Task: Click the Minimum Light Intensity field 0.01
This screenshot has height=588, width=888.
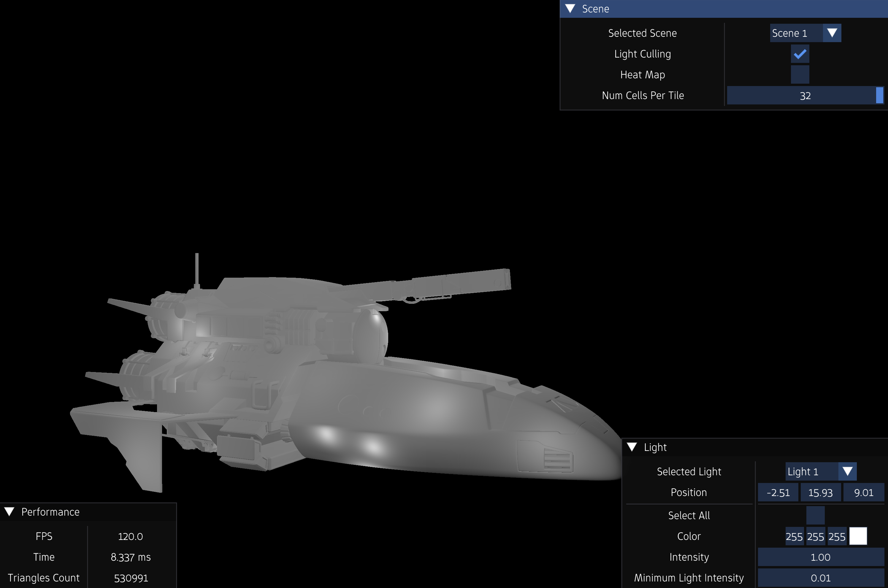Action: pos(820,578)
